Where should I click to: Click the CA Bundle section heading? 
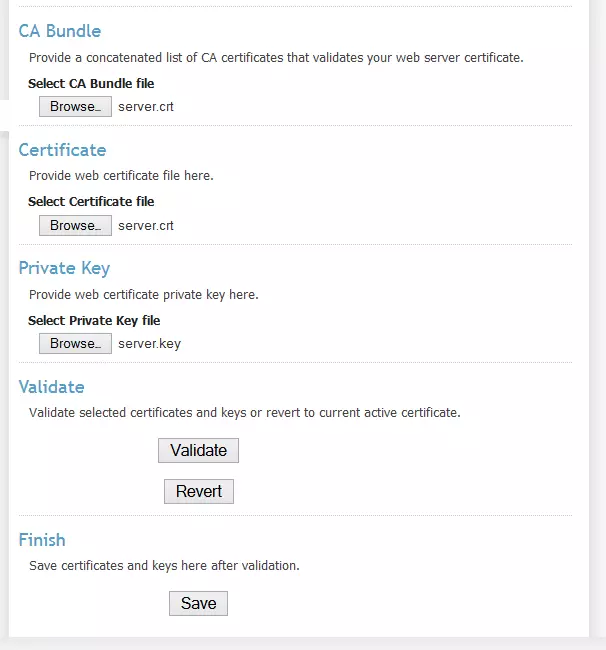pyautogui.click(x=60, y=31)
